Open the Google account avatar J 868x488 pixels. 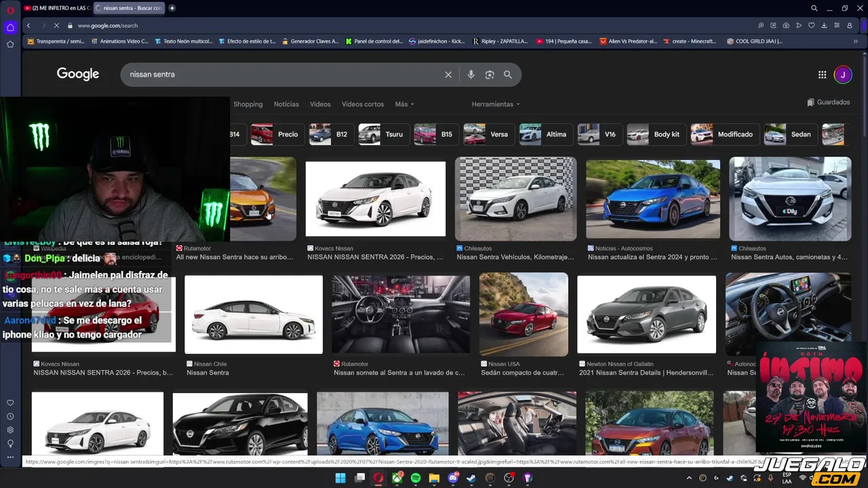coord(843,75)
